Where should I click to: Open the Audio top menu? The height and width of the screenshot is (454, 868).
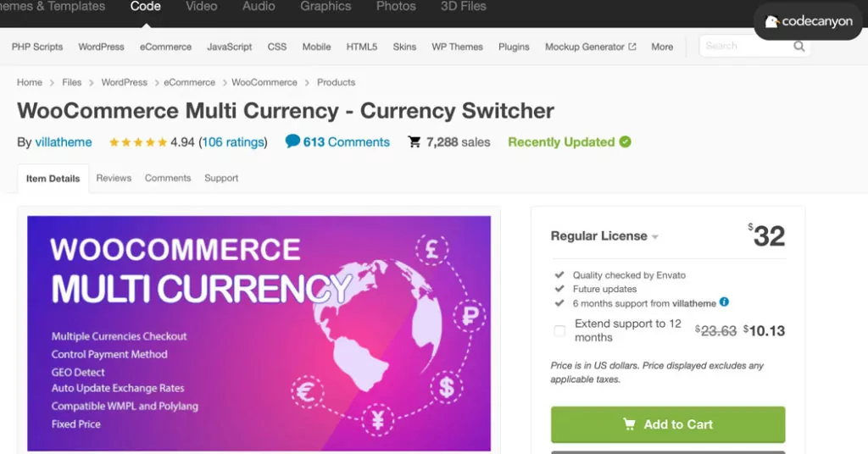coord(259,7)
